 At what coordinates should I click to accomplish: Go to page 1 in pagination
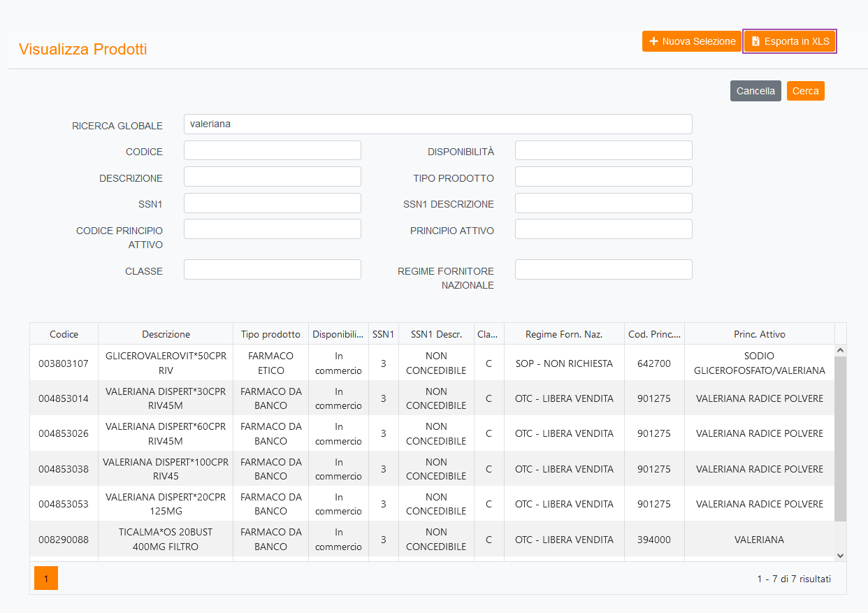click(46, 579)
